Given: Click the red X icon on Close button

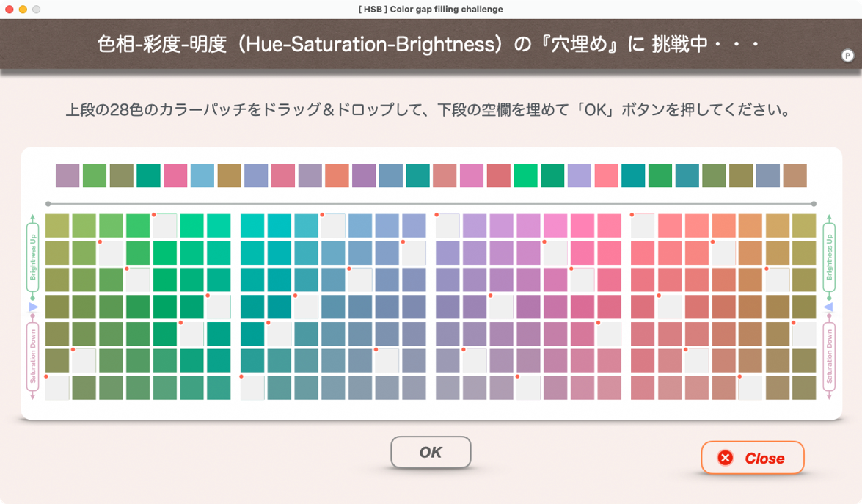Looking at the screenshot, I should pyautogui.click(x=726, y=458).
